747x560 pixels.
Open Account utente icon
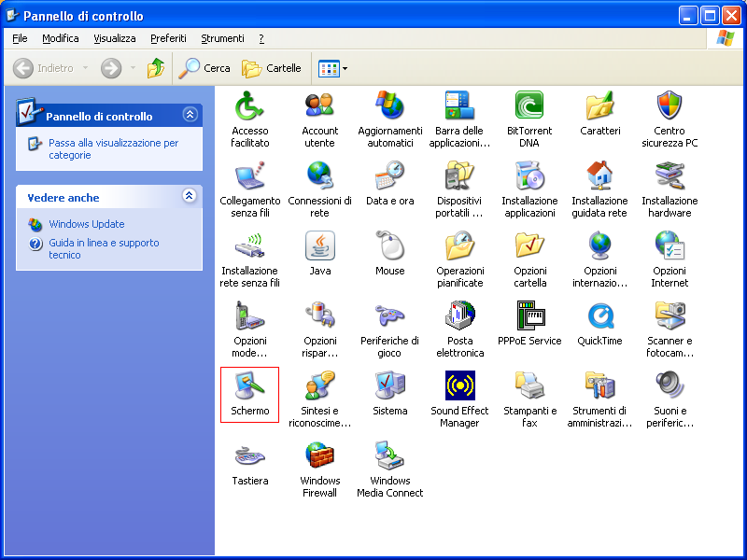tap(320, 106)
